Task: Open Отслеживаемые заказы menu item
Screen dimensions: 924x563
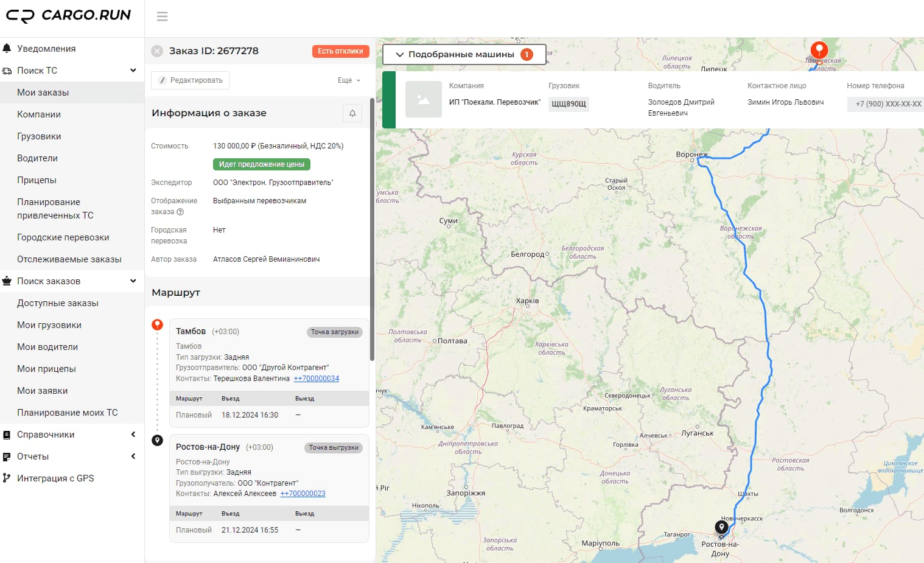Action: tap(72, 259)
